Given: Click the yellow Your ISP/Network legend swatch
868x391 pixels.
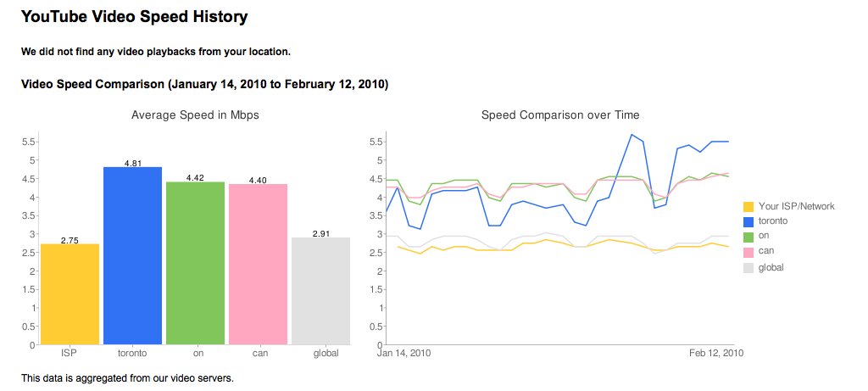Looking at the screenshot, I should click(x=748, y=206).
